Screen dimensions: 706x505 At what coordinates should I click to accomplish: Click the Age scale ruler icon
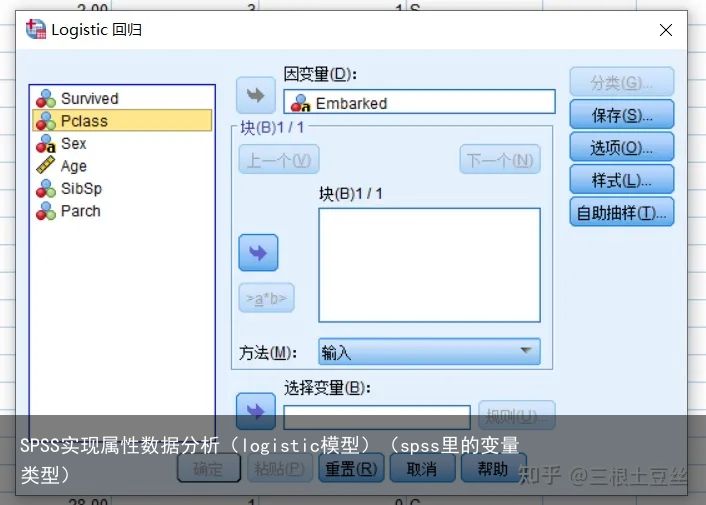coord(45,165)
